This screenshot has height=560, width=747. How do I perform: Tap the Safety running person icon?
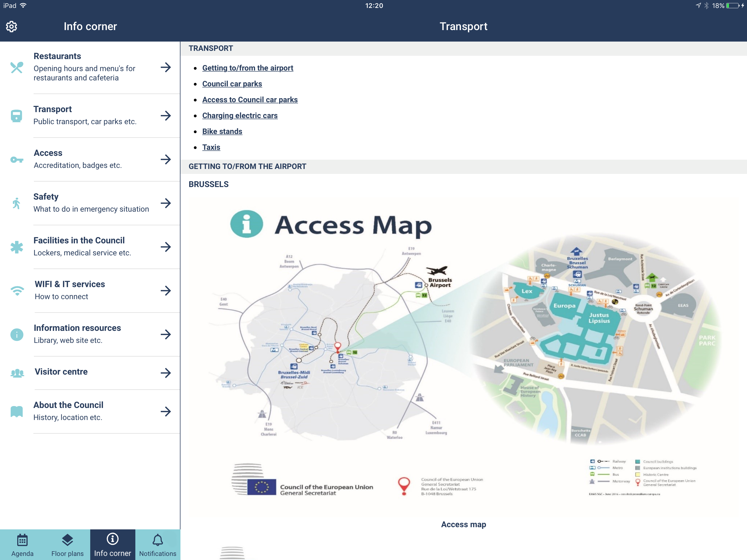(16, 203)
